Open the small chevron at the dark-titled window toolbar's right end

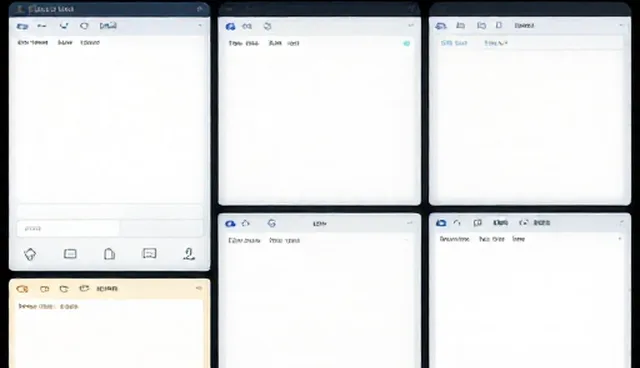200,25
